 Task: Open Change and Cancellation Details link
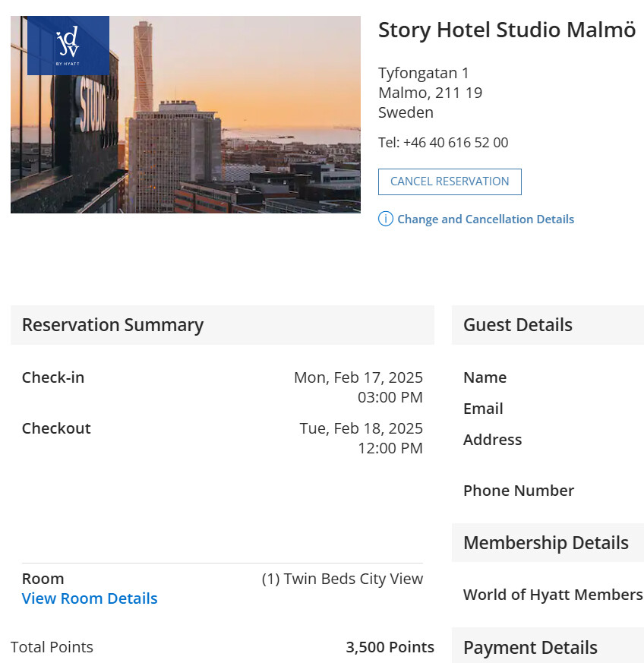(485, 219)
